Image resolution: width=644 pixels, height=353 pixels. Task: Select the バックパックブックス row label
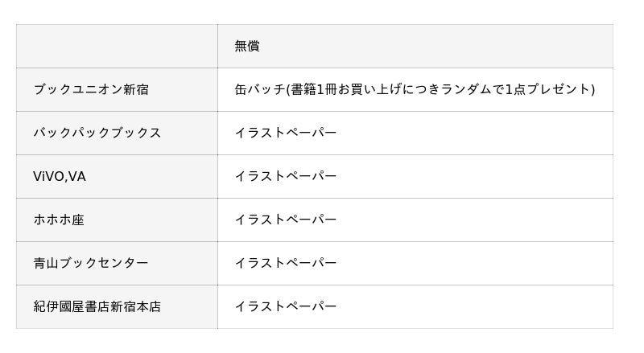pyautogui.click(x=97, y=133)
